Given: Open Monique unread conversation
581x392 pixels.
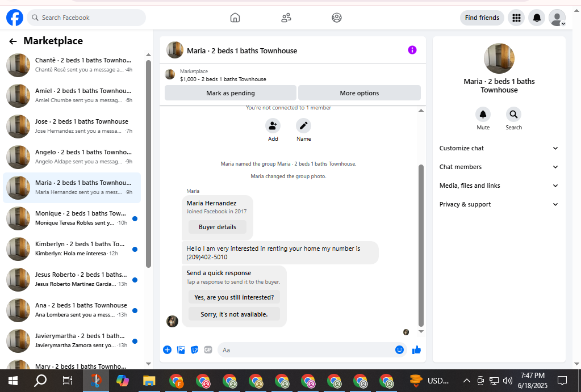Looking at the screenshot, I should pos(72,218).
